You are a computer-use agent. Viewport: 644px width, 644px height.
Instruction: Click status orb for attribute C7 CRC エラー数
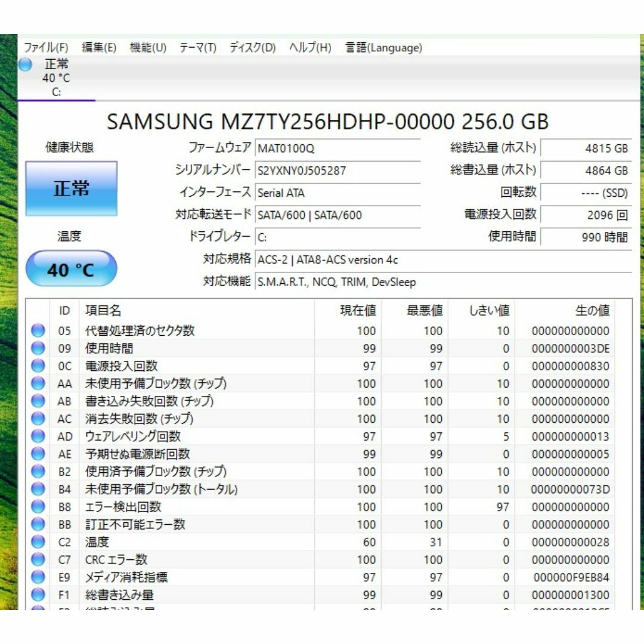coord(38,559)
